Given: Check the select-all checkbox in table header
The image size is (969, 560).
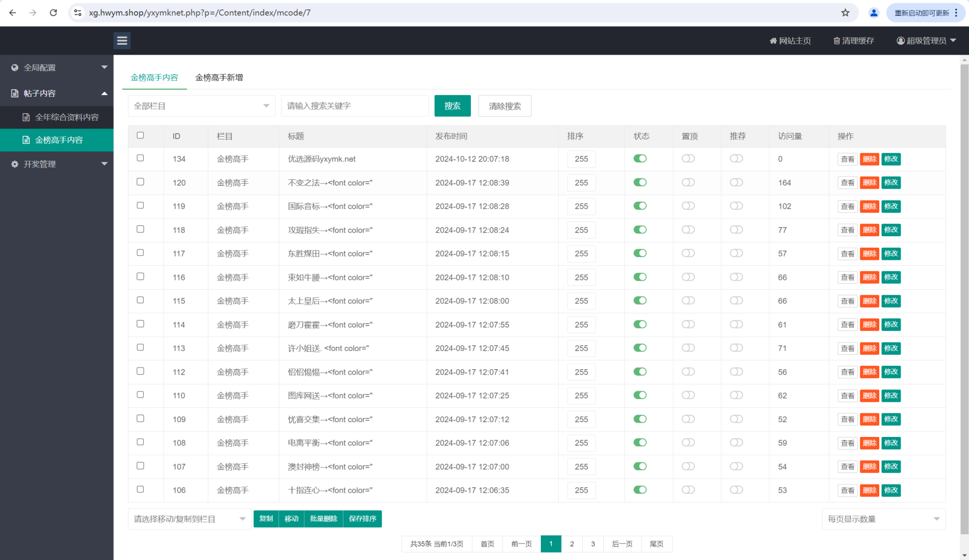Looking at the screenshot, I should pos(141,135).
